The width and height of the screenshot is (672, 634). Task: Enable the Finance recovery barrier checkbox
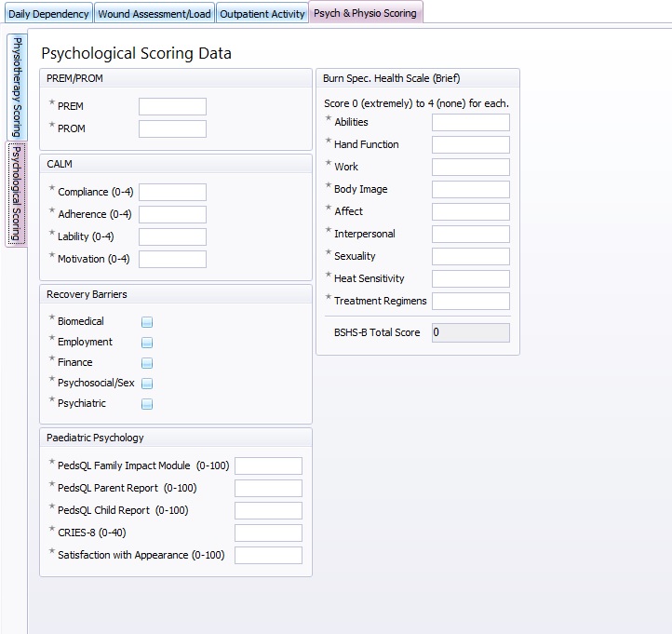pyautogui.click(x=147, y=363)
